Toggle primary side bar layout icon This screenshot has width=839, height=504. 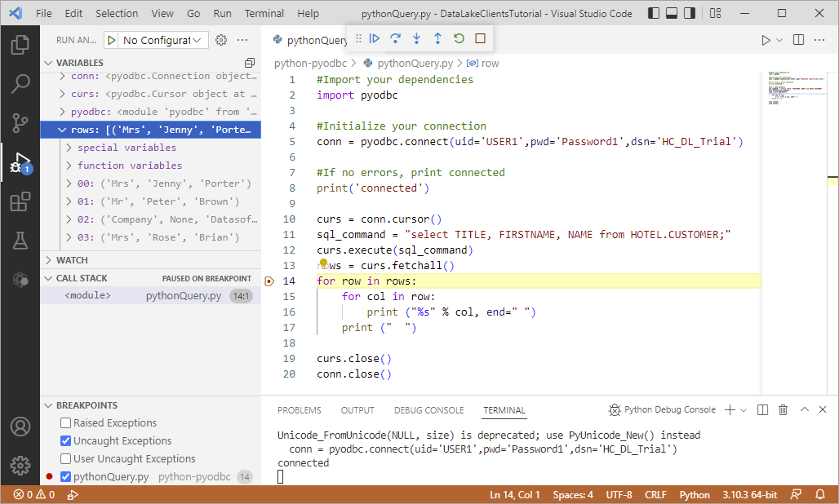(x=654, y=13)
